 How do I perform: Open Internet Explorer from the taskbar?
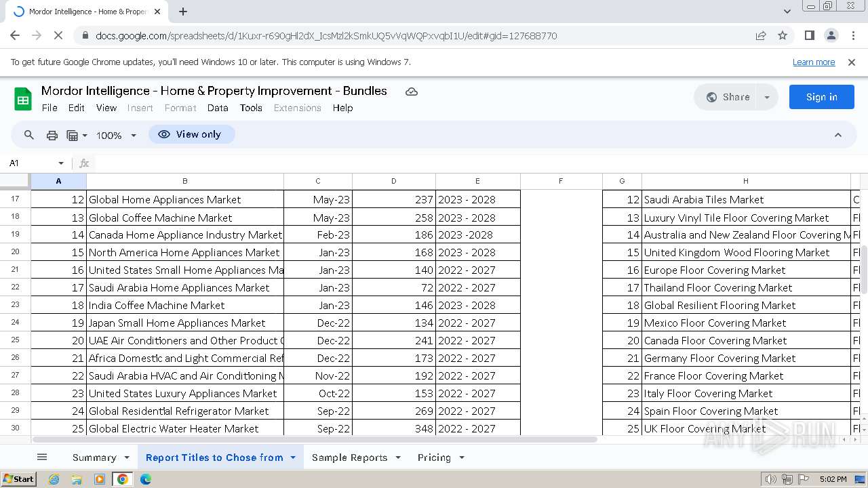[54, 479]
